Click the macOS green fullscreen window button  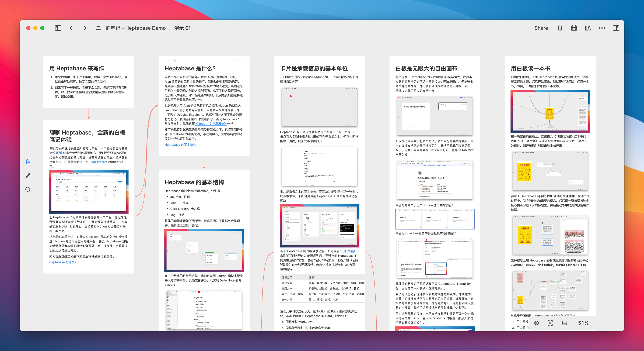pos(43,28)
